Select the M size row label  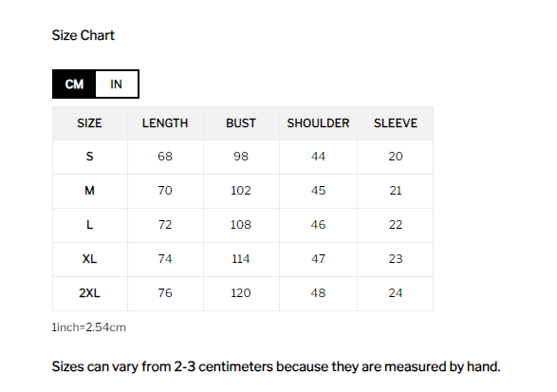[90, 191]
